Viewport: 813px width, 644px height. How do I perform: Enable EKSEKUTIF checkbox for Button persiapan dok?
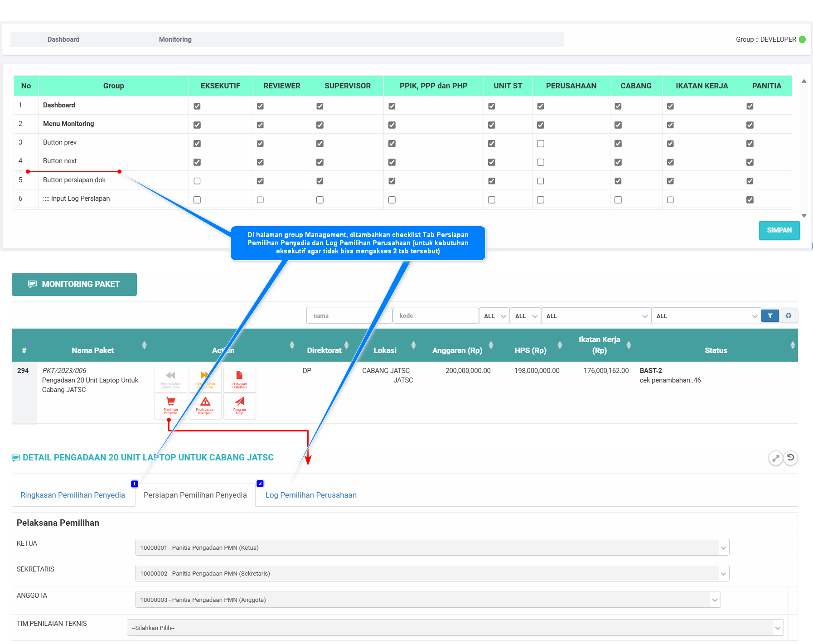197,181
